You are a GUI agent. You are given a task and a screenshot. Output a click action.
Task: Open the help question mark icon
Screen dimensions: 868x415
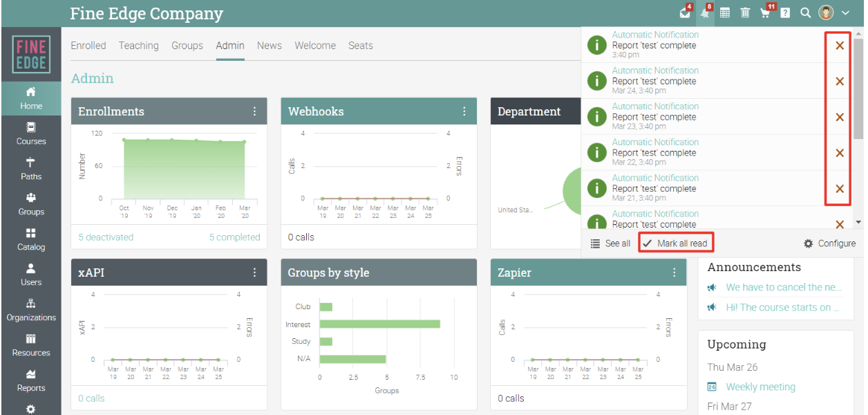click(x=785, y=13)
